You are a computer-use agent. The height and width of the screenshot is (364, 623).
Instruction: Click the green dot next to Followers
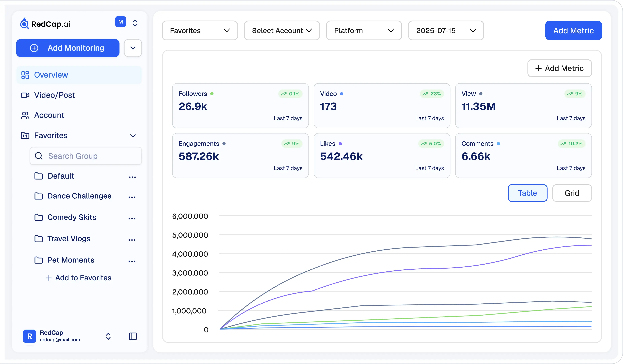(x=212, y=94)
